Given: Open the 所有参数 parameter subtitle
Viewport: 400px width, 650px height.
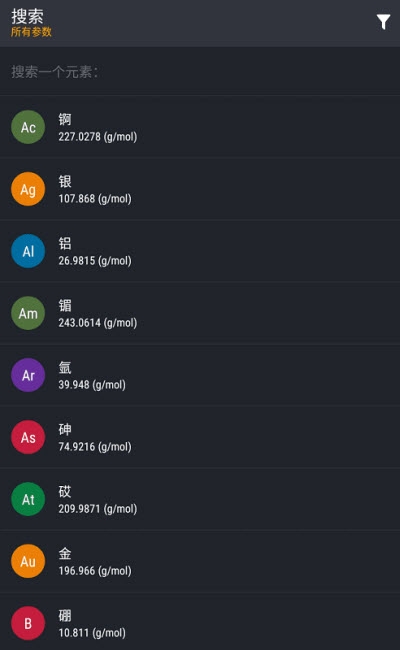Looking at the screenshot, I should coord(32,32).
